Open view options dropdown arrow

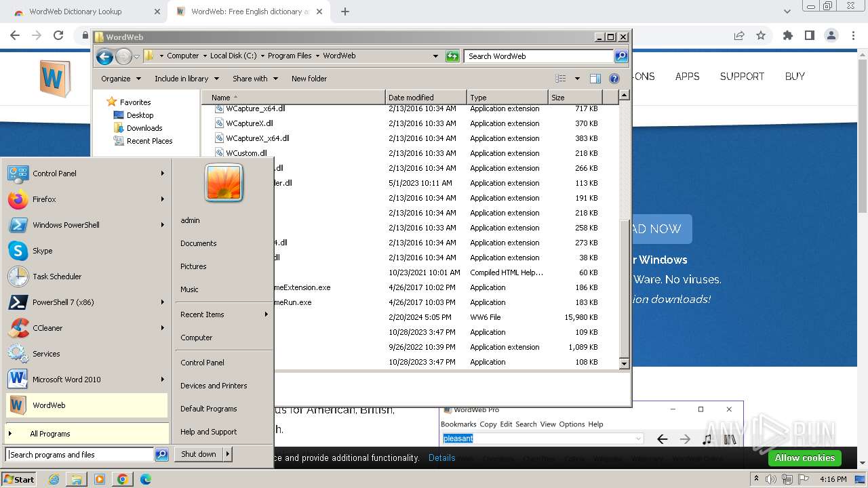[x=577, y=79]
